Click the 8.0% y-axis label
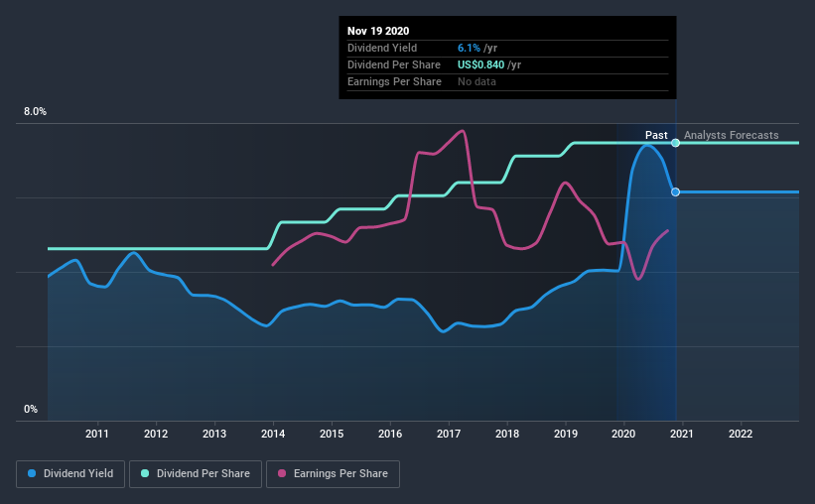The height and width of the screenshot is (504, 815). coord(35,112)
